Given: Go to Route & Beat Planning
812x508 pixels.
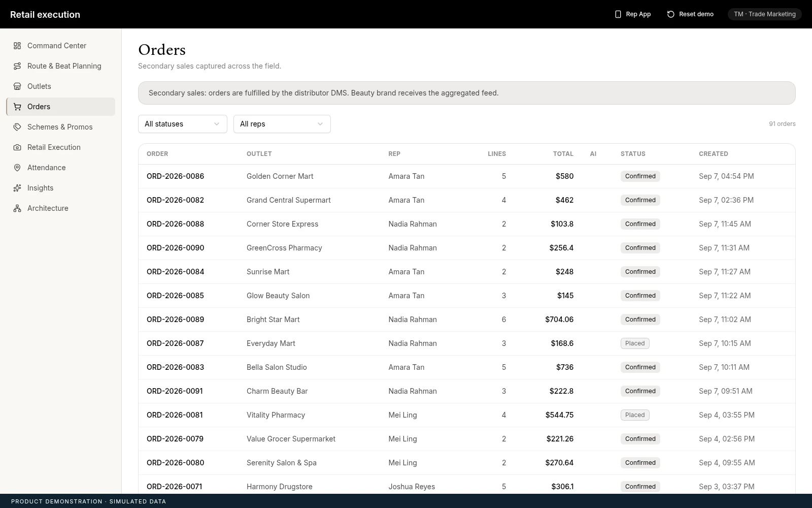Looking at the screenshot, I should [x=61, y=66].
